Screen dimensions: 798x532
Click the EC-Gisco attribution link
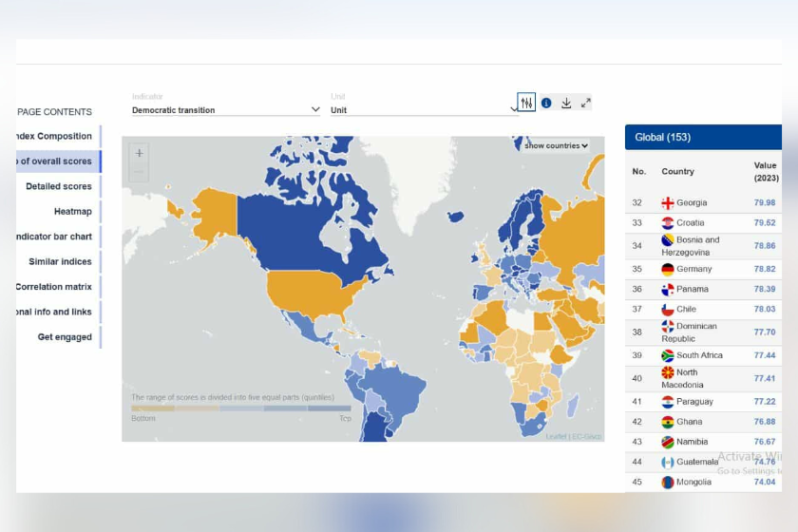(586, 436)
